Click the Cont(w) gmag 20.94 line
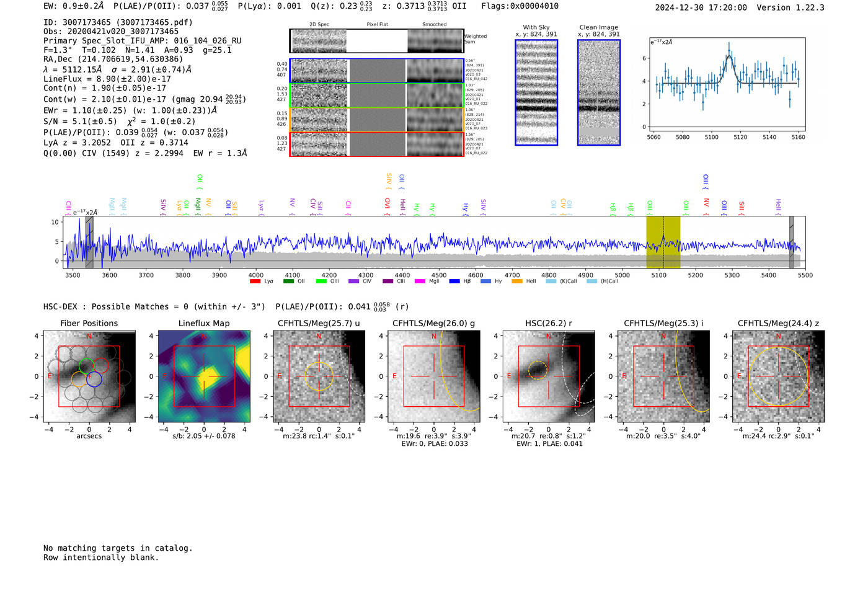The image size is (868, 591). (144, 99)
